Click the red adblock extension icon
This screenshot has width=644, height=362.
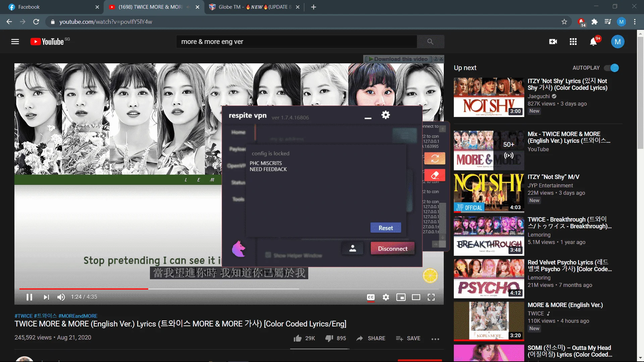581,22
